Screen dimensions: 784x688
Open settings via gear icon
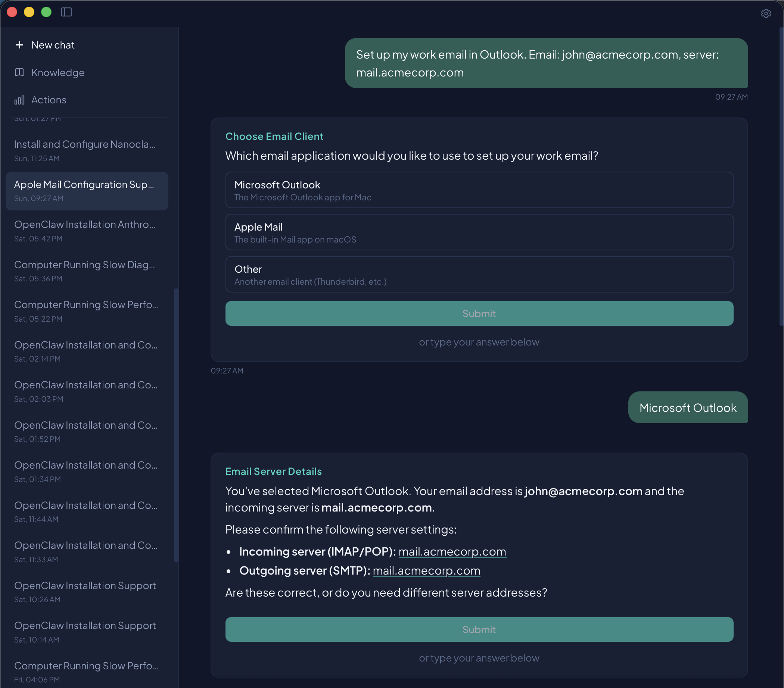coord(766,13)
